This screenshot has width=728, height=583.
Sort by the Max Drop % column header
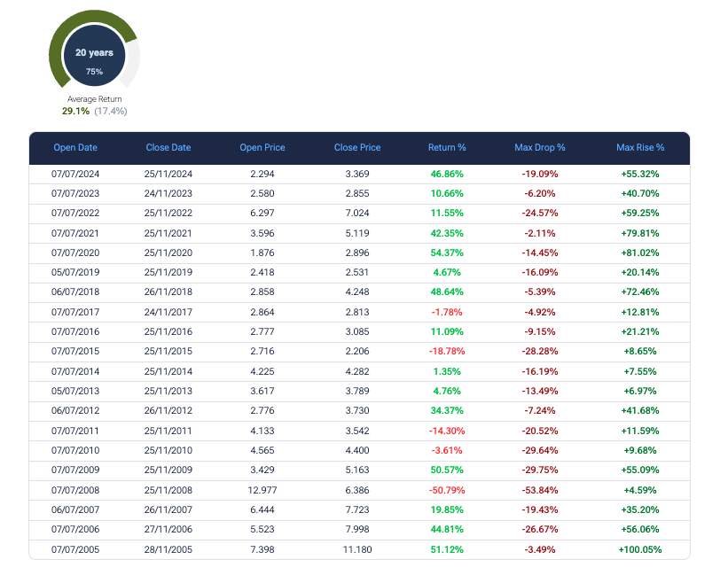(x=539, y=147)
